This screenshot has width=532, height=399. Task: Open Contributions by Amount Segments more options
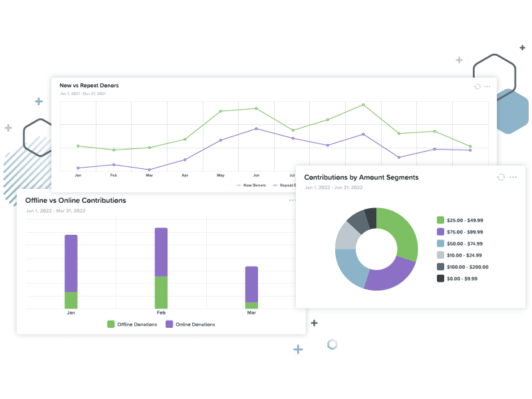(513, 177)
